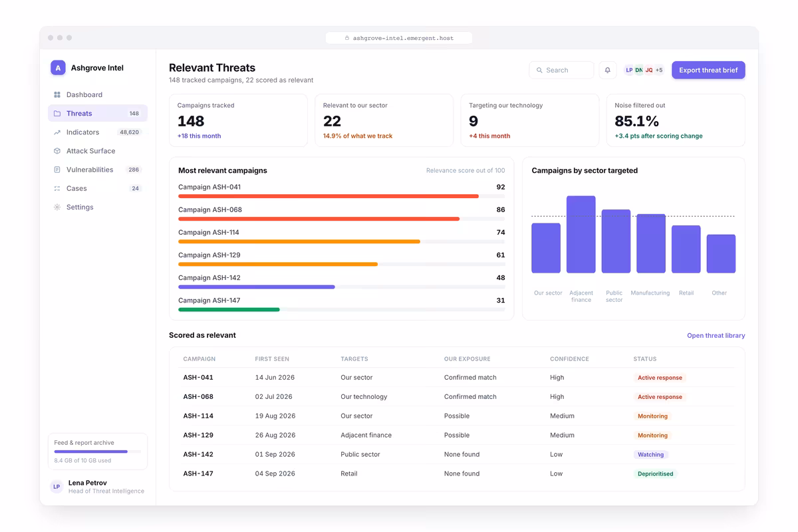Click the Deprioritised status badge
Viewport: 798px width, 532px height.
[655, 474]
